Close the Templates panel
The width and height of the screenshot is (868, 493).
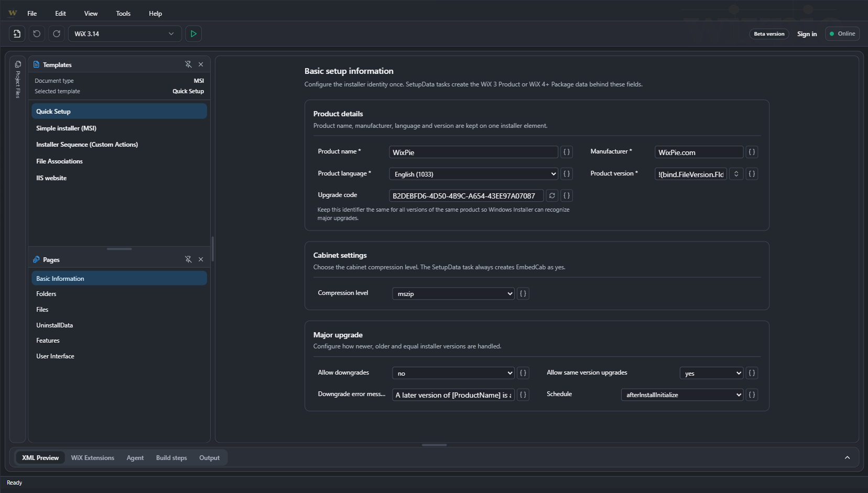click(x=201, y=64)
